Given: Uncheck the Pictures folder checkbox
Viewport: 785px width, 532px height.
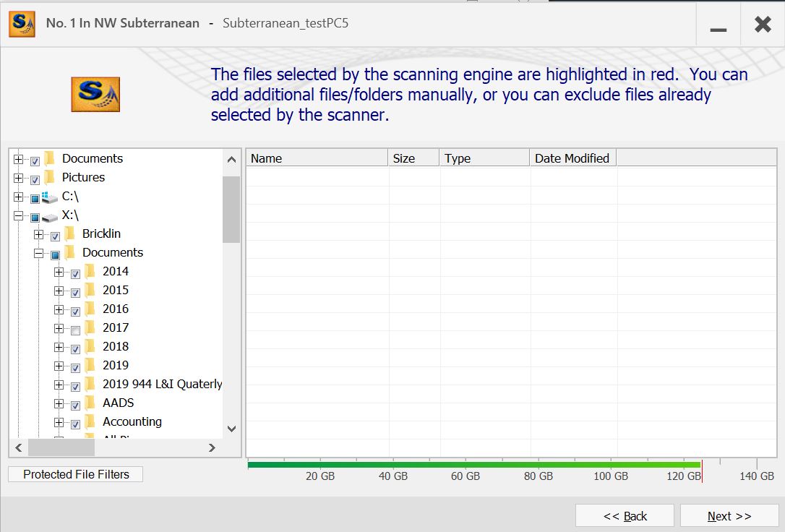Looking at the screenshot, I should (x=35, y=180).
